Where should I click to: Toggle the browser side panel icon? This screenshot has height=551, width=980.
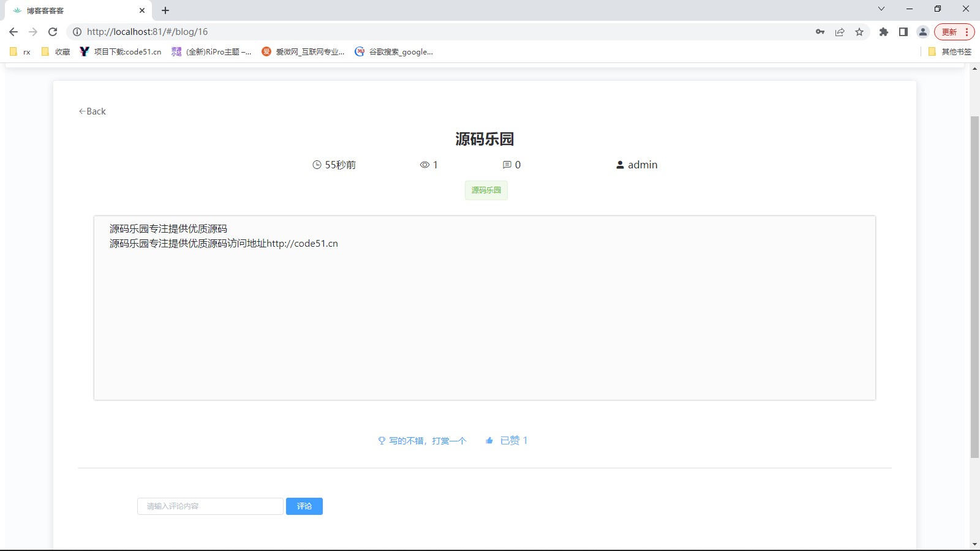[903, 32]
